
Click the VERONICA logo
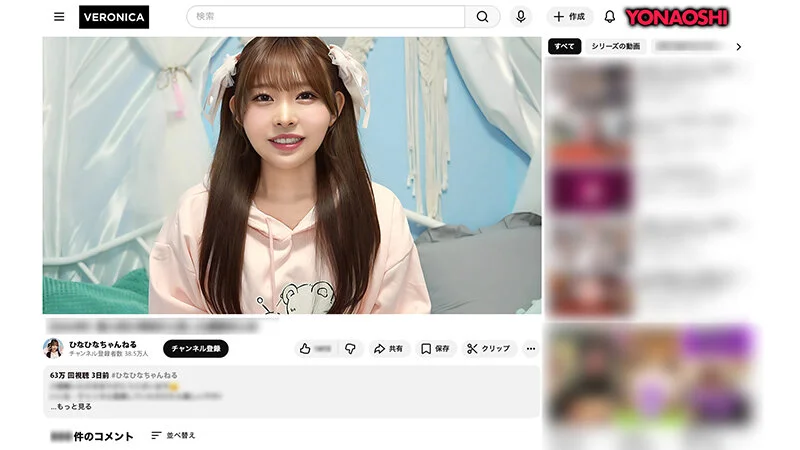[x=114, y=17]
